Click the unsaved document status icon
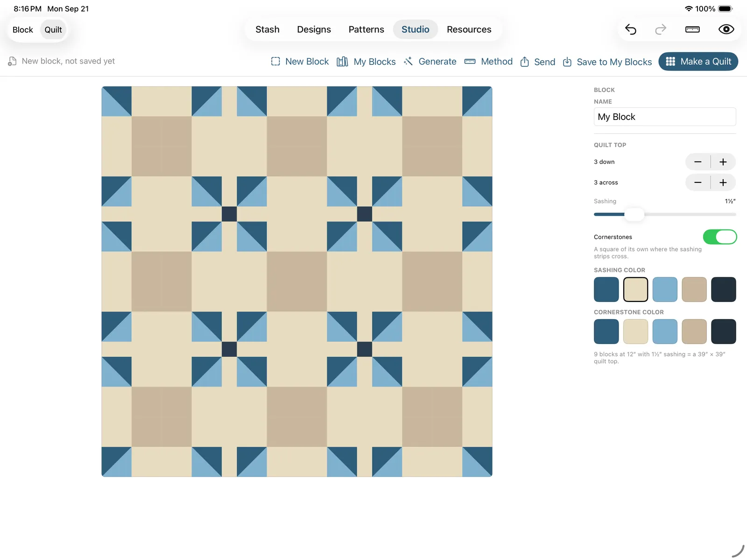Viewport: 747px width, 560px height. [x=12, y=61]
